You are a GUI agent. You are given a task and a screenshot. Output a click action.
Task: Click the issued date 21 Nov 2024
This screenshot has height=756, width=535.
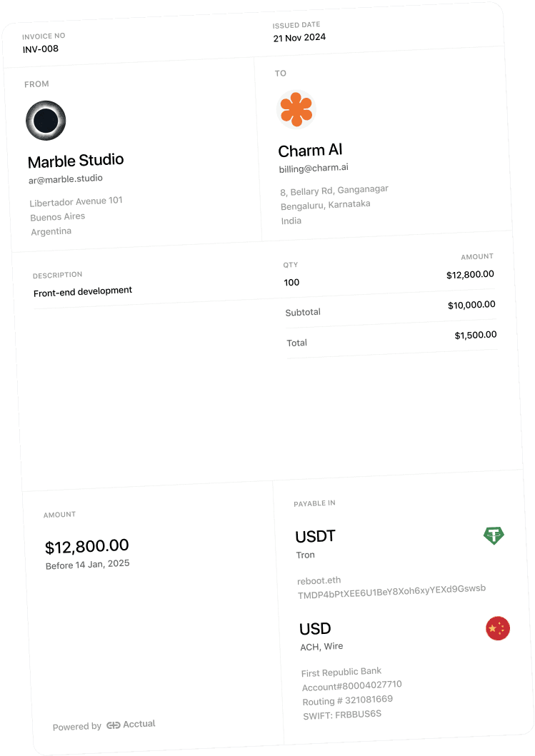pos(299,38)
